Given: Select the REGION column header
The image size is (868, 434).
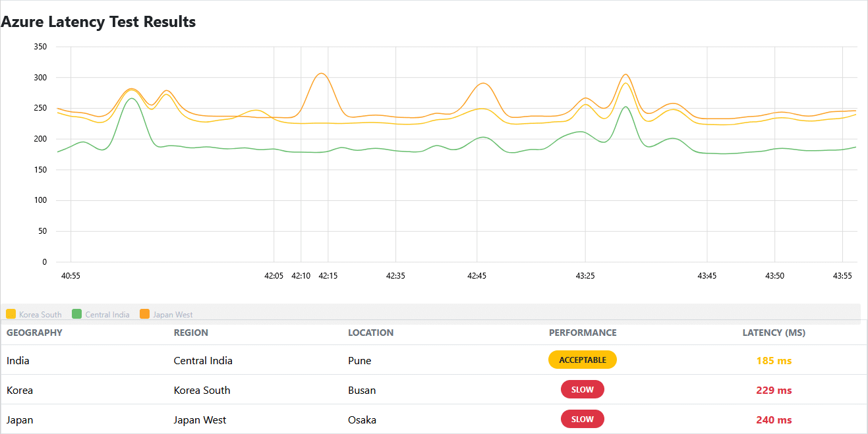Looking at the screenshot, I should (x=191, y=333).
